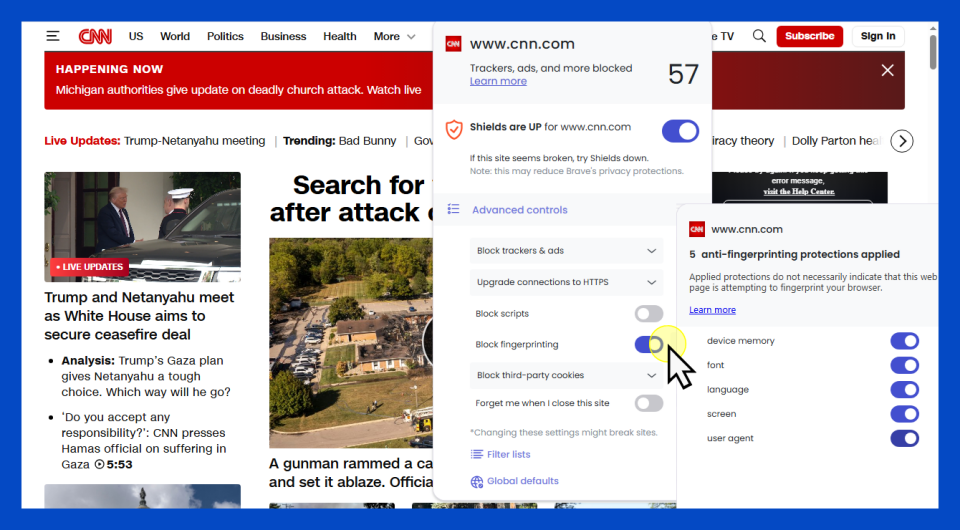Toggle Forget me when I close site

coord(649,403)
